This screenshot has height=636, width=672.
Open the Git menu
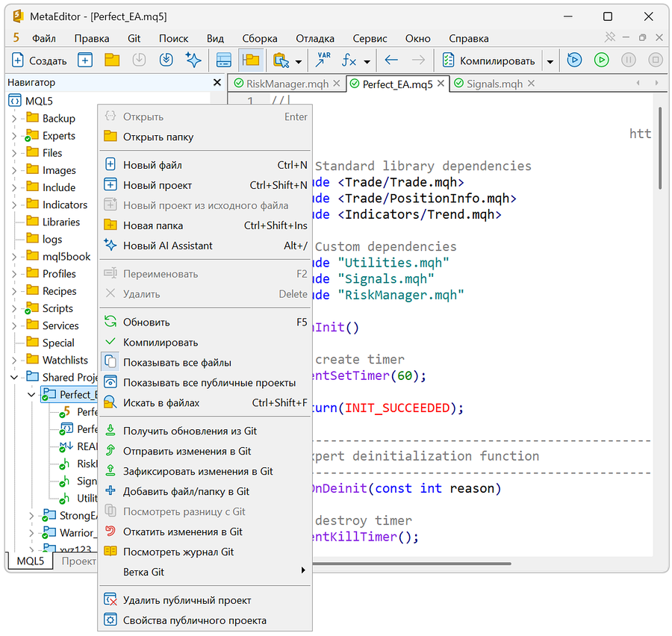pyautogui.click(x=134, y=39)
